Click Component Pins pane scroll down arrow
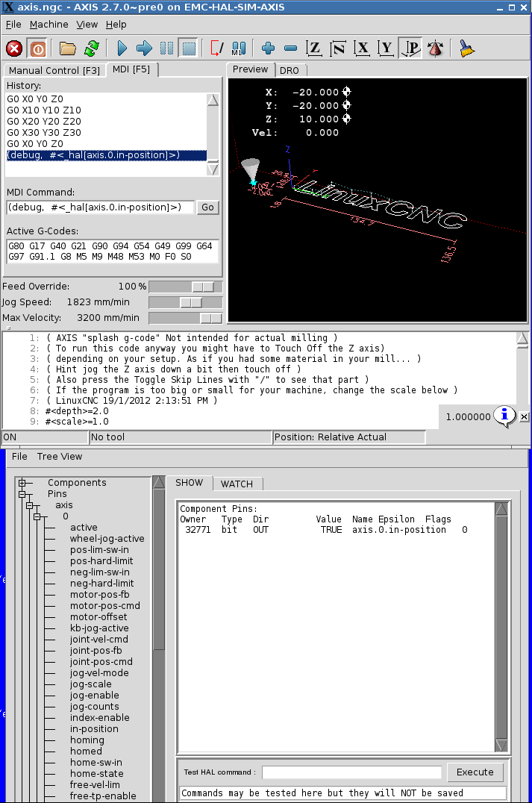Image resolution: width=532 pixels, height=803 pixels. [501, 745]
